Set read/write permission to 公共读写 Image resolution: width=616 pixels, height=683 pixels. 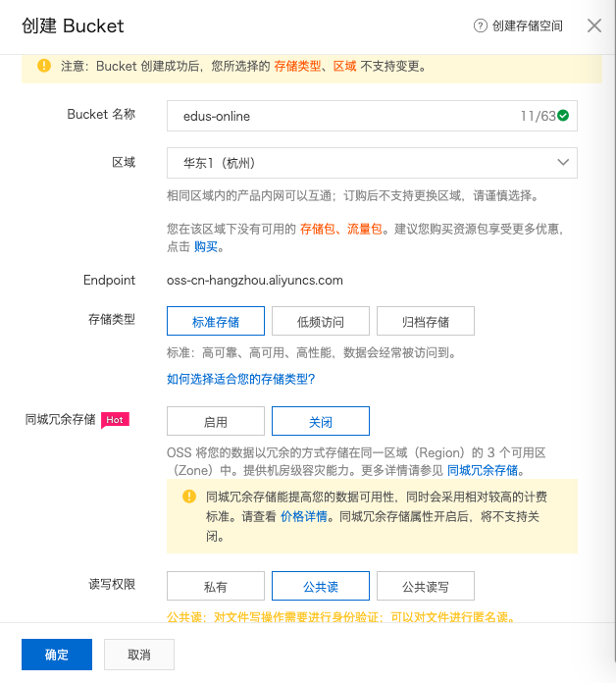(x=425, y=586)
